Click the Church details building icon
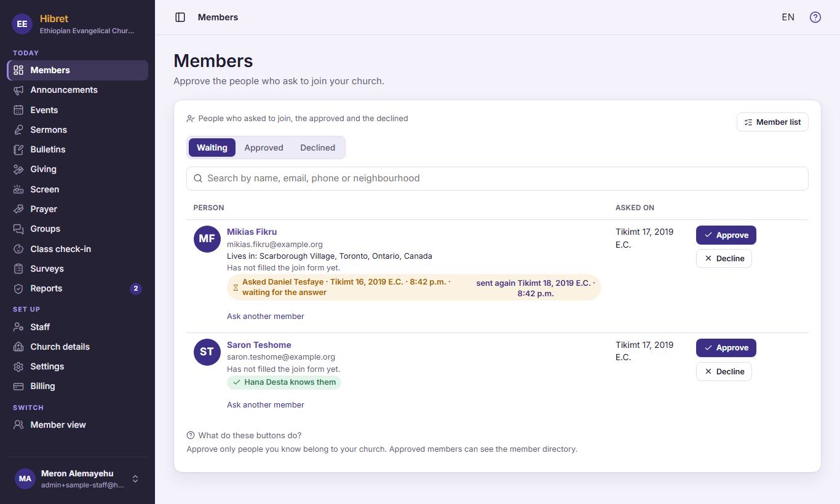This screenshot has width=840, height=504. point(18,347)
